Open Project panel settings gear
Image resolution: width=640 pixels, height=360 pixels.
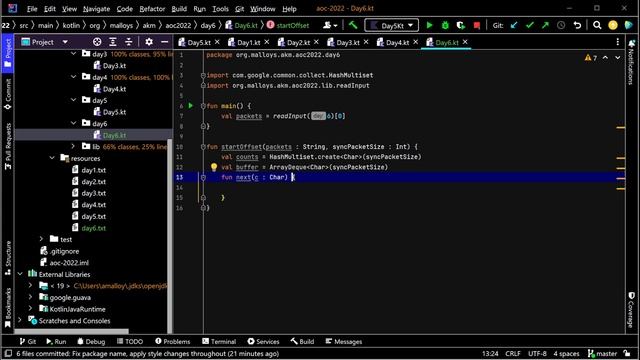tap(149, 42)
